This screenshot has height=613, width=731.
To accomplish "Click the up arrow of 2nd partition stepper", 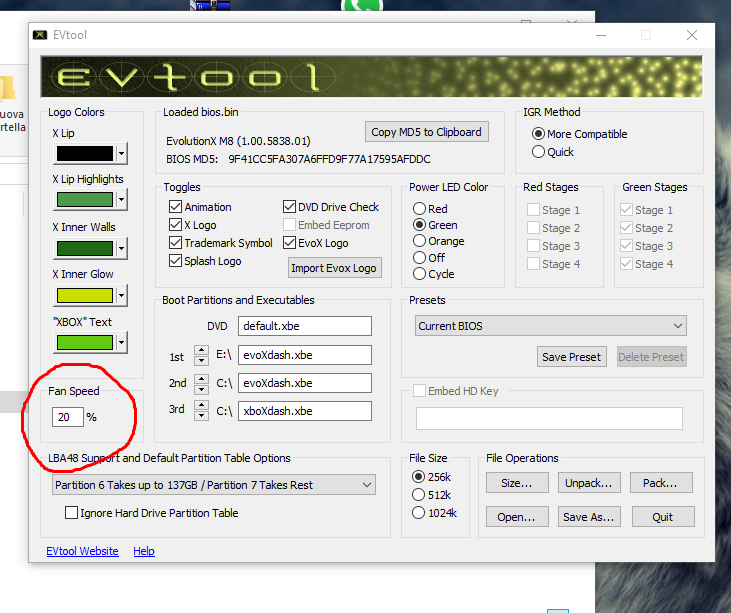I will pos(201,379).
